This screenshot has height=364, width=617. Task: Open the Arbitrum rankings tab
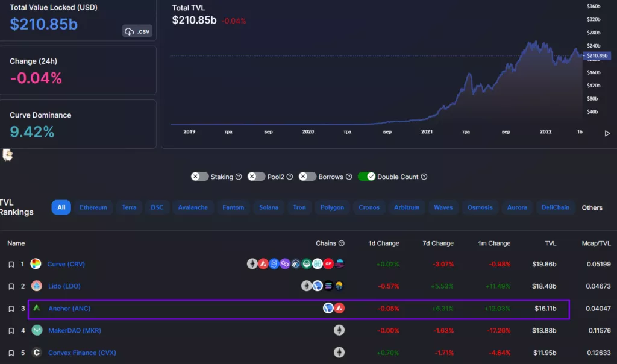coord(407,207)
